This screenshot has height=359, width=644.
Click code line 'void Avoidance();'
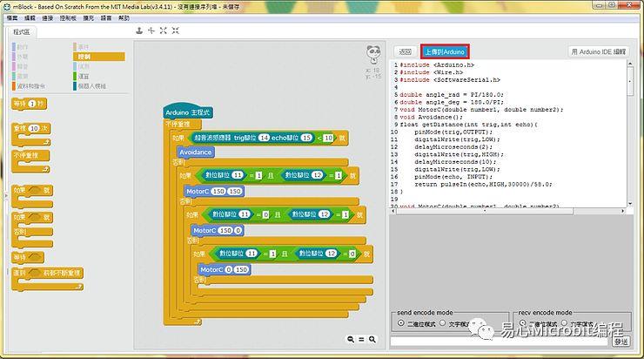point(431,118)
